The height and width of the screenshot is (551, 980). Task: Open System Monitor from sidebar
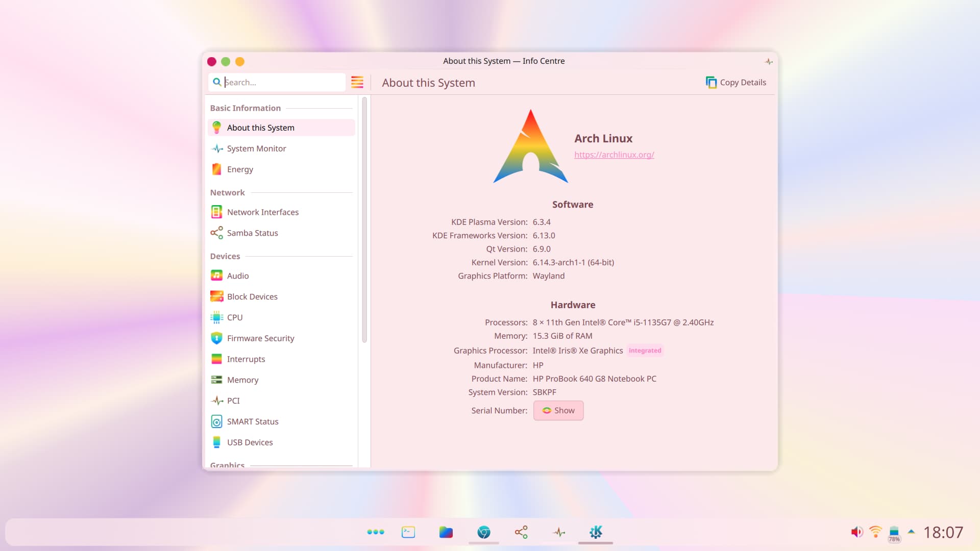(281, 148)
